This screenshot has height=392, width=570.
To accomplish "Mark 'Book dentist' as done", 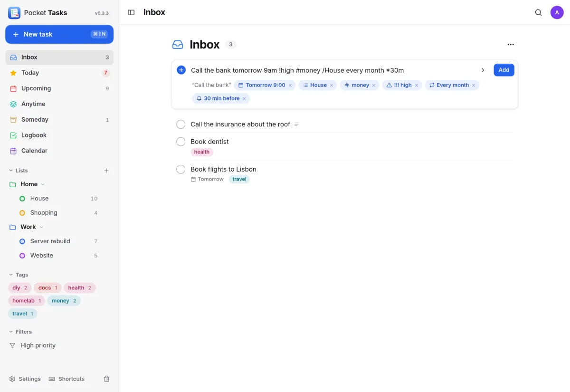I will (180, 142).
